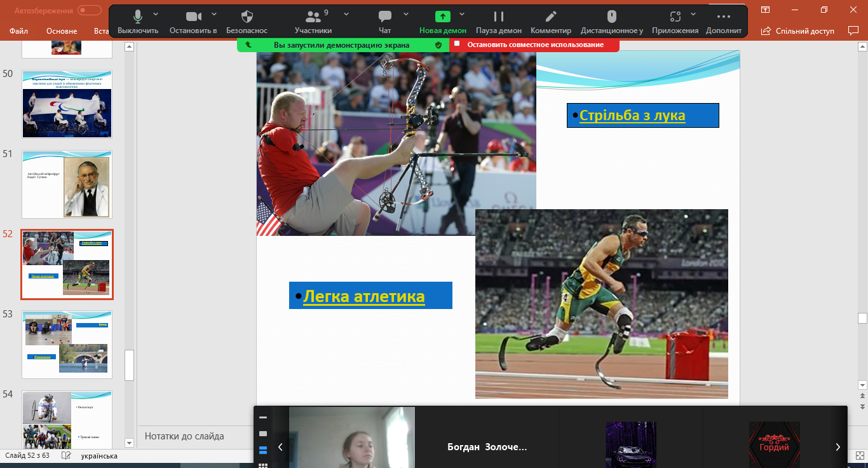Mute microphone with the Выключить icon
The width and height of the screenshot is (868, 468).
click(138, 17)
